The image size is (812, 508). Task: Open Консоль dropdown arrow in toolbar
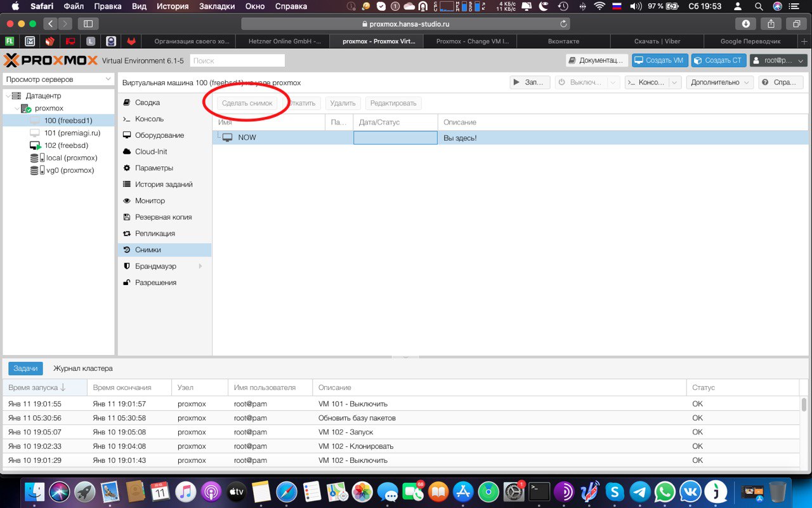674,83
